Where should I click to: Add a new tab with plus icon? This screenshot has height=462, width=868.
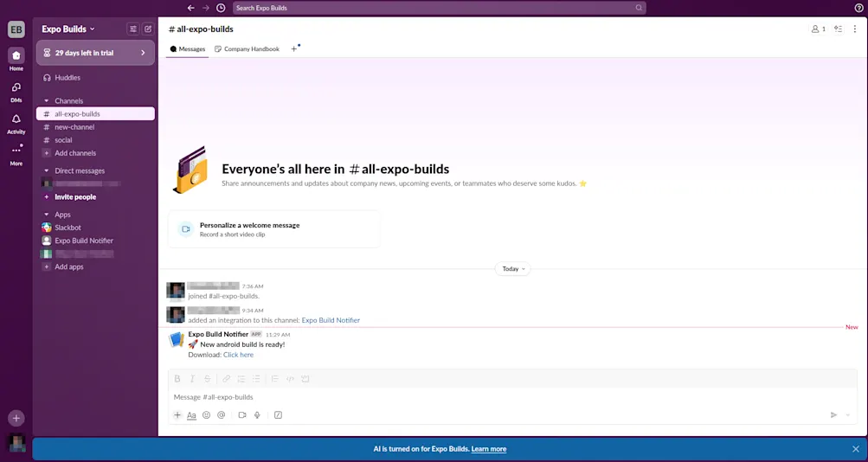tap(294, 48)
